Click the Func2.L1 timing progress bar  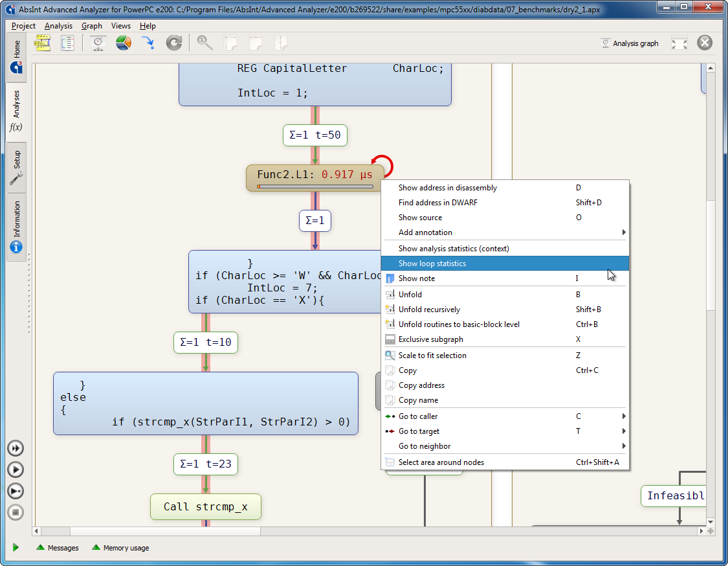(x=314, y=187)
